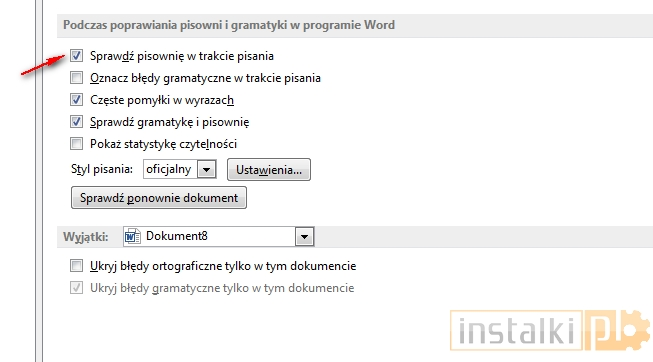The width and height of the screenshot is (653, 362).
Task: Toggle 'Sprawdź gramatykę i pisownię' checkbox
Action: tap(76, 122)
